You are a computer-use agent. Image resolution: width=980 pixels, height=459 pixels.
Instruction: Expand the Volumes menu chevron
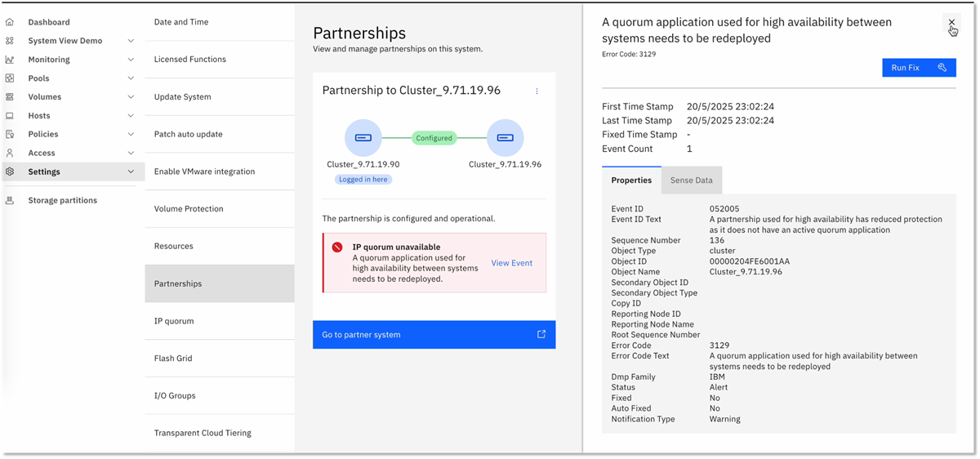point(131,96)
